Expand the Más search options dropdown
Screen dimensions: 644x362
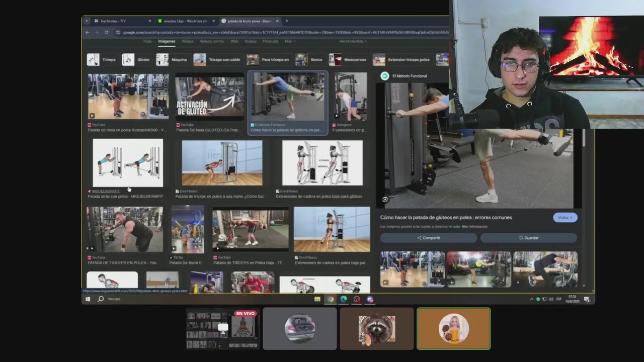click(289, 41)
